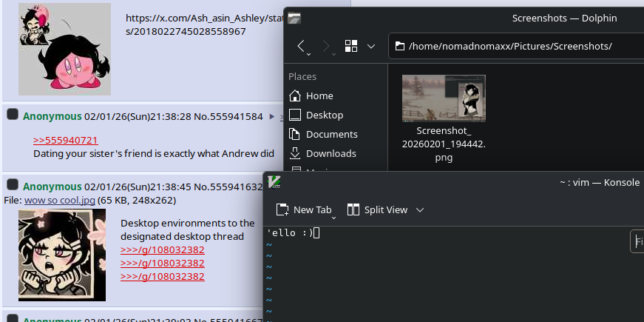Viewport: 644px width, 322px height.
Task: Open the wow so cool.jpg file link
Action: (60, 201)
